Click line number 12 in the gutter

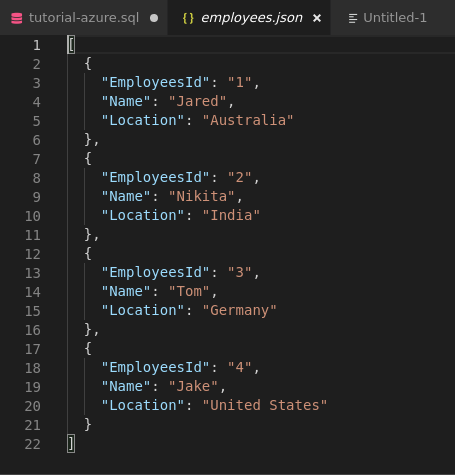pos(33,254)
